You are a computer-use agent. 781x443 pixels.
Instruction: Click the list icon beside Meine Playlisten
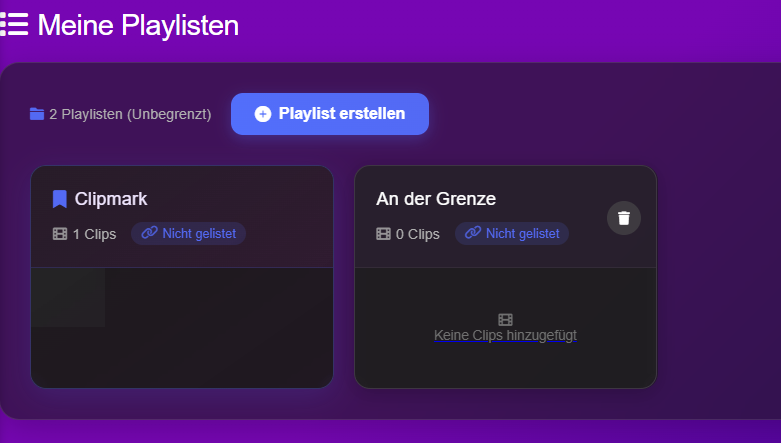click(14, 25)
